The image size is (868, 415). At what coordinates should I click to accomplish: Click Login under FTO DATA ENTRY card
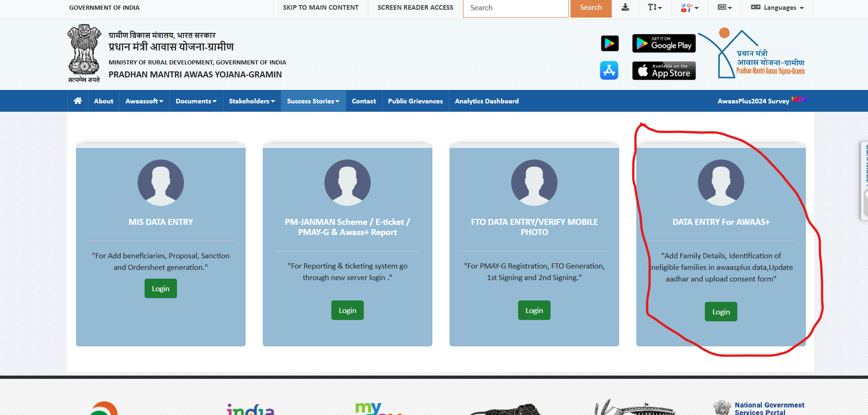point(534,310)
